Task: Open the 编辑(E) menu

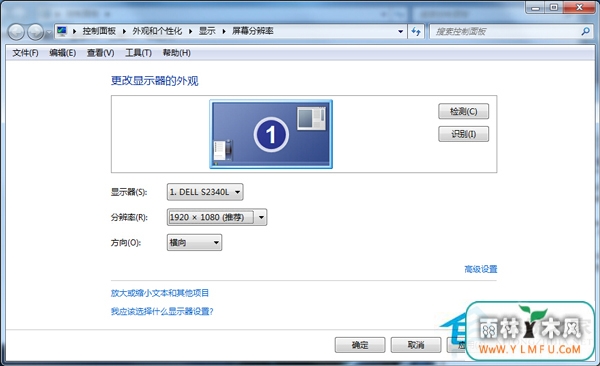Action: [x=62, y=53]
